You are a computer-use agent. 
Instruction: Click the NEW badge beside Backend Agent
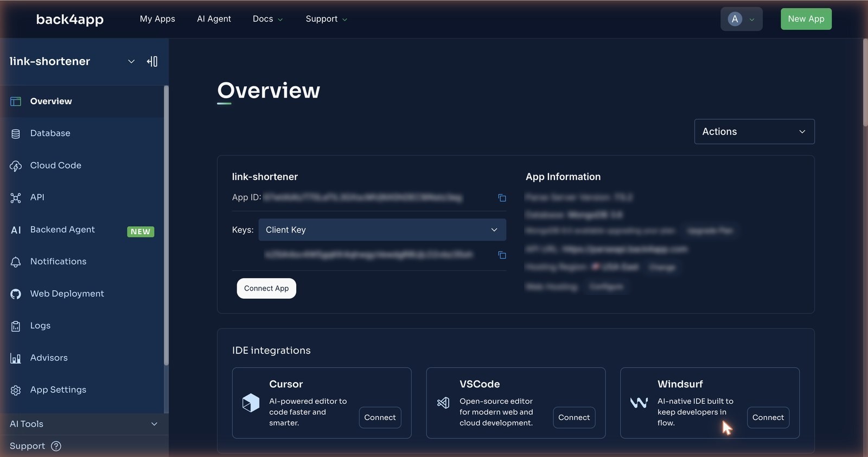pyautogui.click(x=141, y=231)
